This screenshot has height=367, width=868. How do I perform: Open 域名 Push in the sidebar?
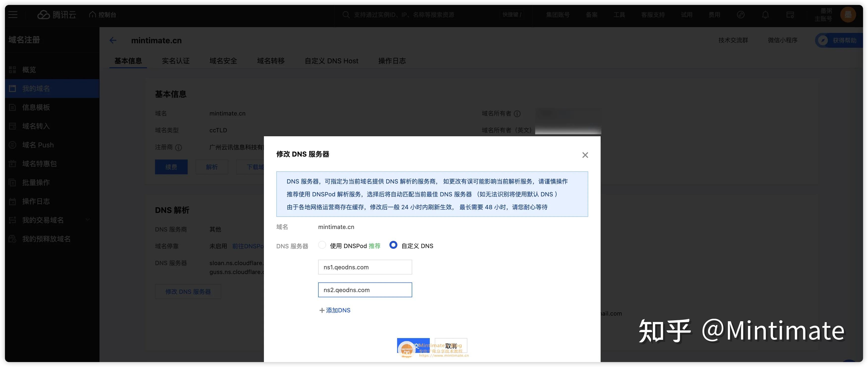37,145
